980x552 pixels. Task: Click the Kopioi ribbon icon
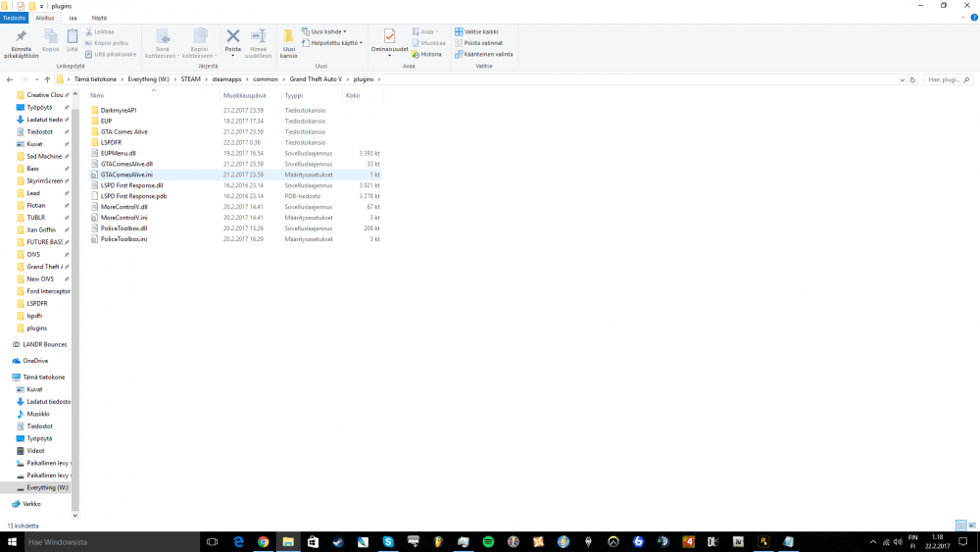[x=51, y=36]
